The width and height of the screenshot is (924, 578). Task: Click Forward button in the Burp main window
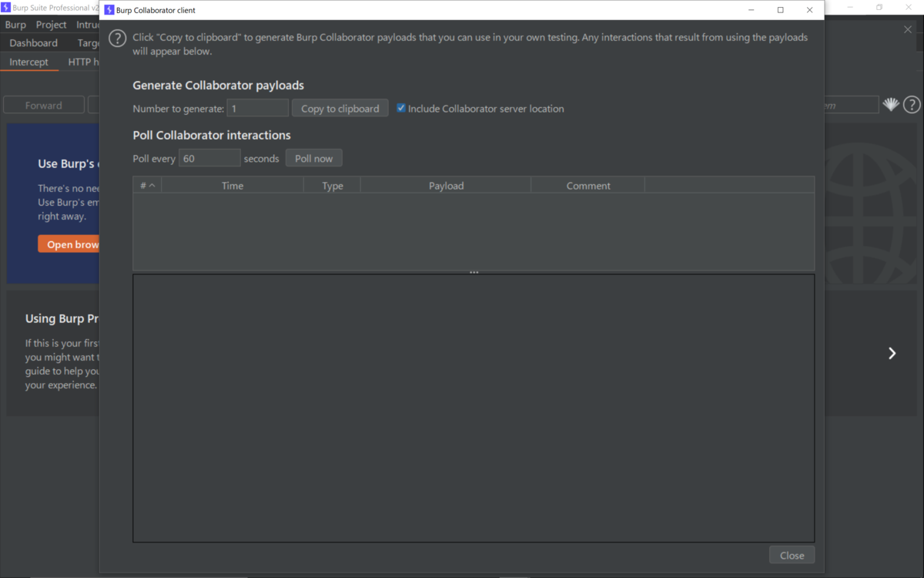click(x=44, y=106)
